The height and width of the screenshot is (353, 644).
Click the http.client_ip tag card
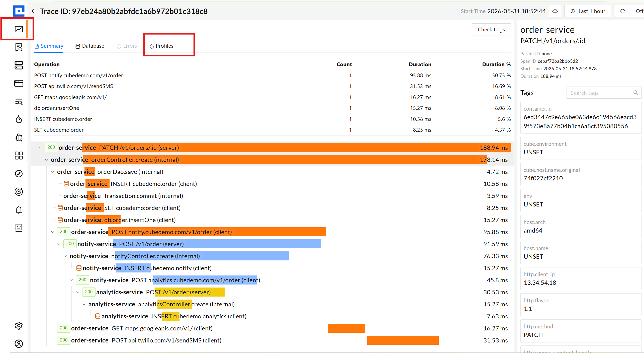(581, 278)
